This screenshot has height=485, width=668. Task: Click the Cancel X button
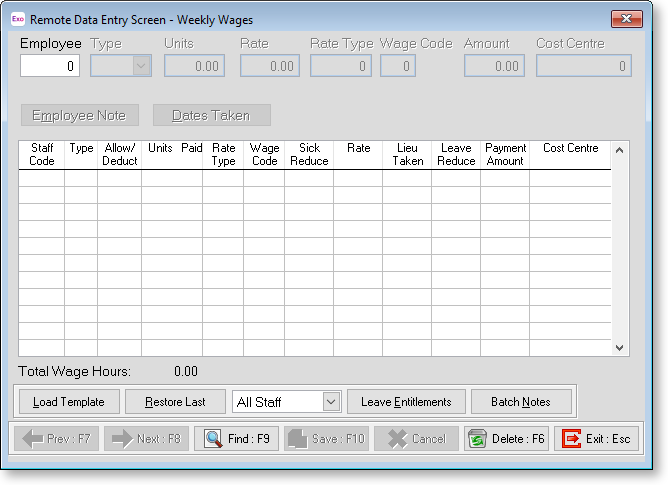point(416,439)
